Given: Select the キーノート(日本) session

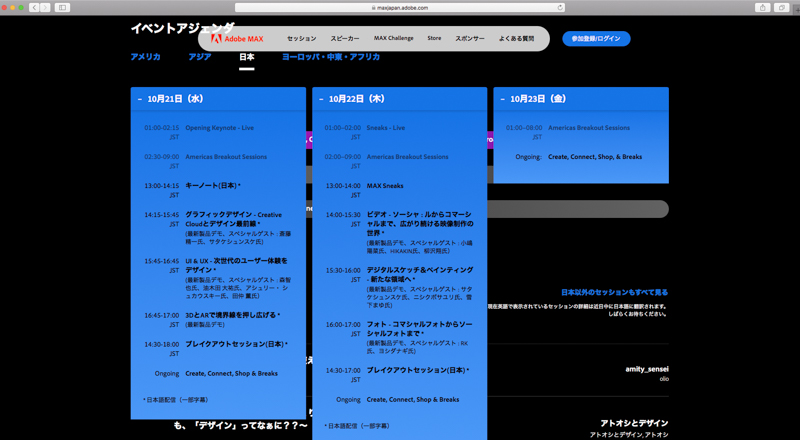Looking at the screenshot, I should pyautogui.click(x=212, y=186).
